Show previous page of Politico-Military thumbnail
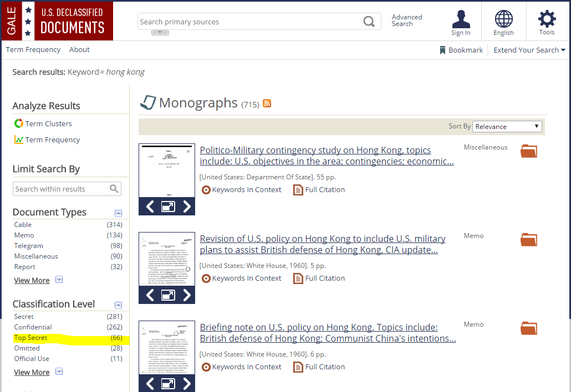Screen dimensions: 571x392 (150, 207)
